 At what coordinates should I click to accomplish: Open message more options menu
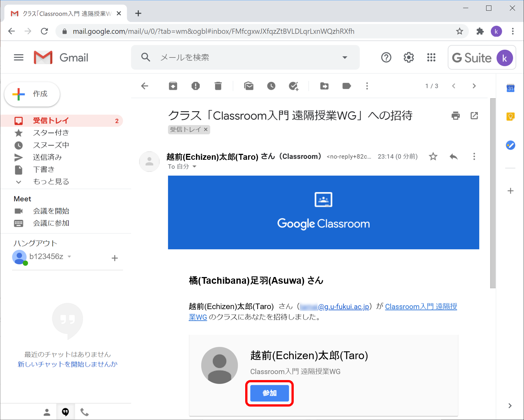tap(474, 156)
